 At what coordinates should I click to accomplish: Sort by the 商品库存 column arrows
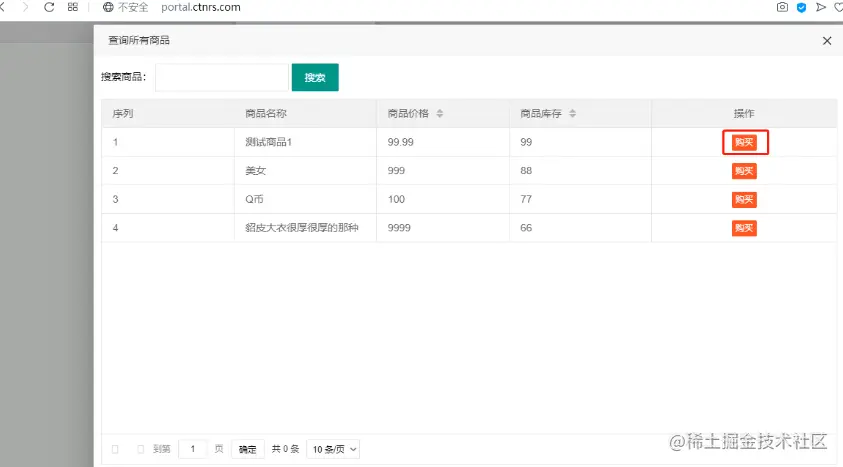pos(573,113)
